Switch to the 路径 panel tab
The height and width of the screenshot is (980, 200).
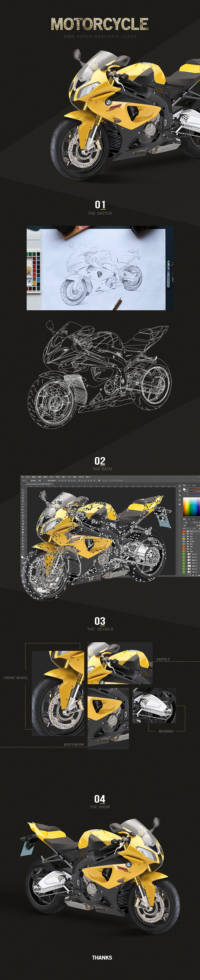click(194, 519)
